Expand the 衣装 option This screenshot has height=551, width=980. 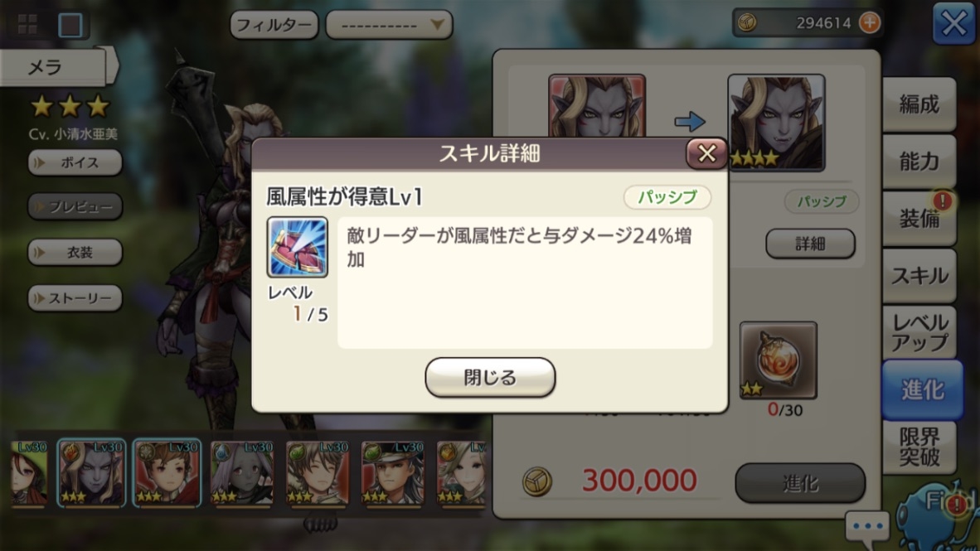point(75,253)
